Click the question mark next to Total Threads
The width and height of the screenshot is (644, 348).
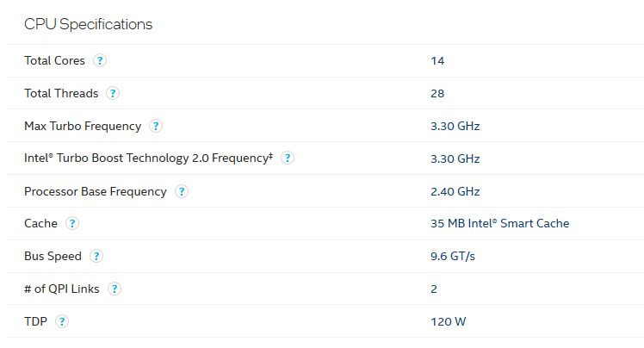pyautogui.click(x=113, y=93)
